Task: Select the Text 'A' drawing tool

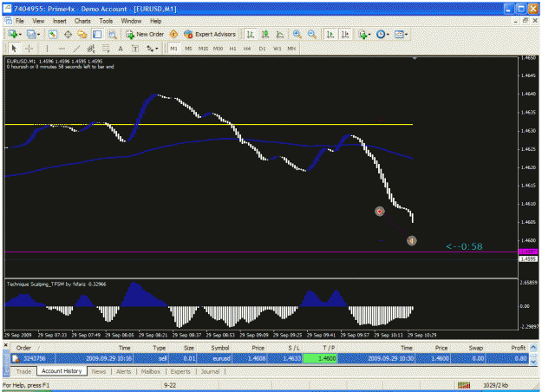Action: tap(121, 49)
